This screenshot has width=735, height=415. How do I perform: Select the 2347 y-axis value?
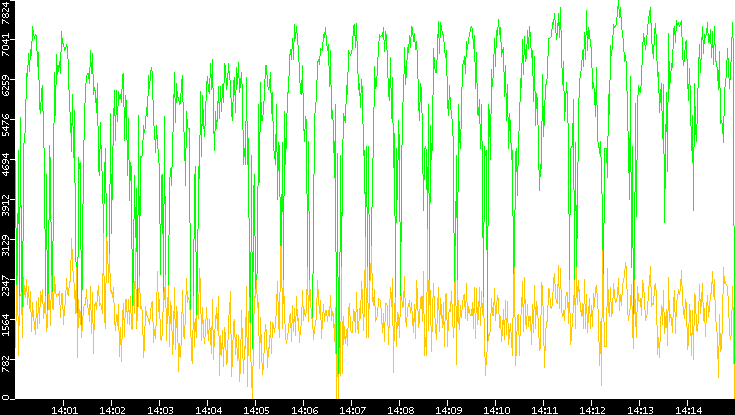(x=5, y=284)
